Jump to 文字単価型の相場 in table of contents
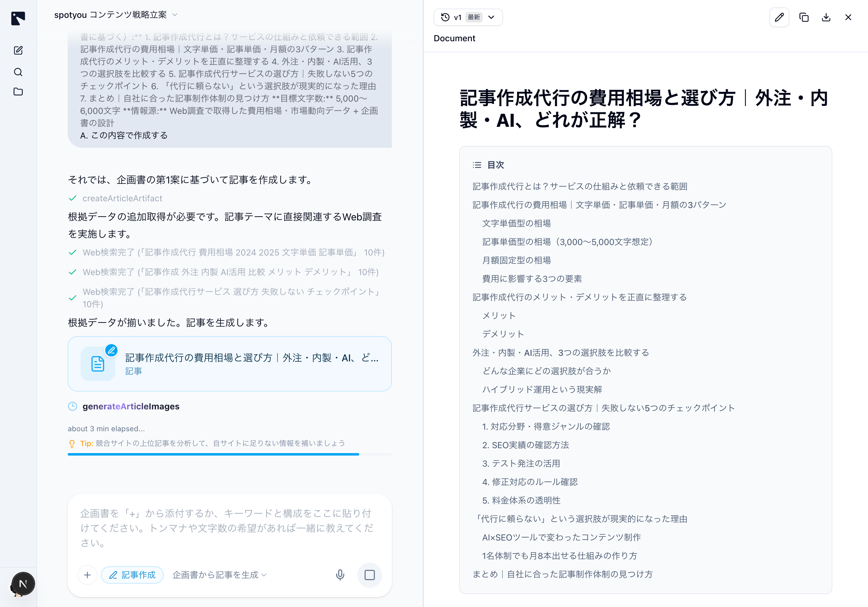Viewport: 868px width, 607px height. click(516, 223)
